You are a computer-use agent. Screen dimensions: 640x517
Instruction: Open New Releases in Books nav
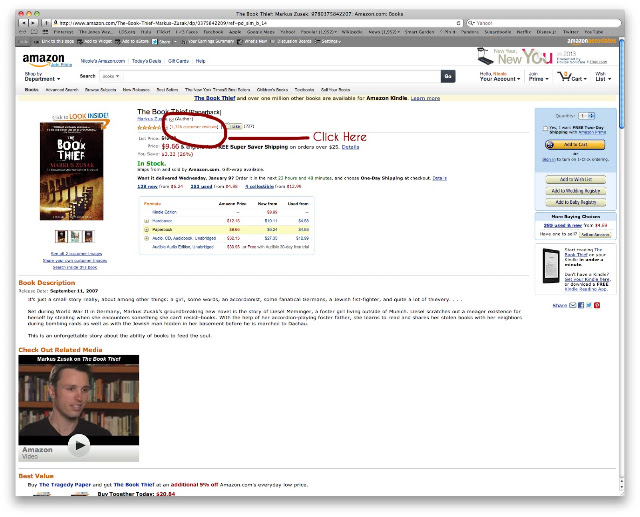pos(136,90)
